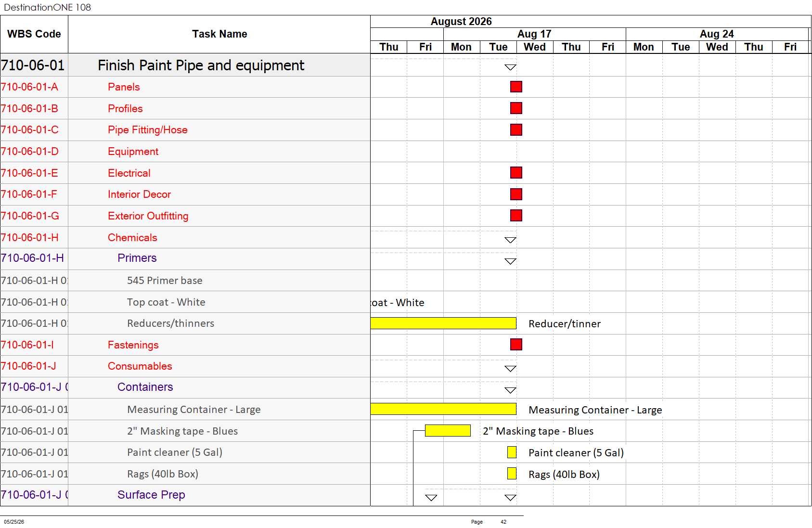Click the Paint cleaner (5 Gal) chart label
The width and height of the screenshot is (812, 528).
(x=576, y=453)
